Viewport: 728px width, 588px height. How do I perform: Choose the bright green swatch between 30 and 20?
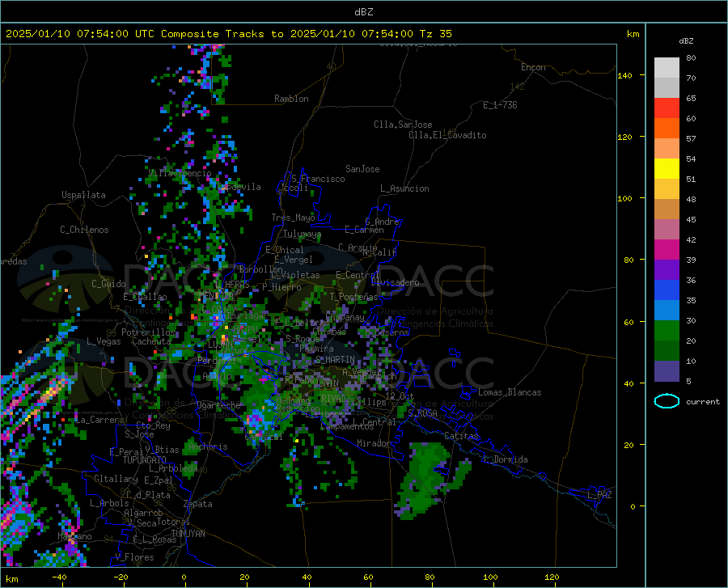click(x=667, y=331)
